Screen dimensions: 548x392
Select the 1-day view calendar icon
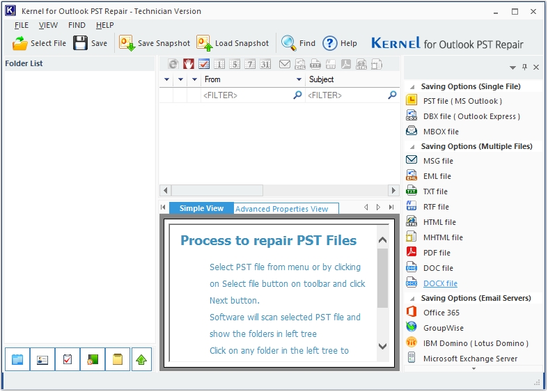pos(219,64)
